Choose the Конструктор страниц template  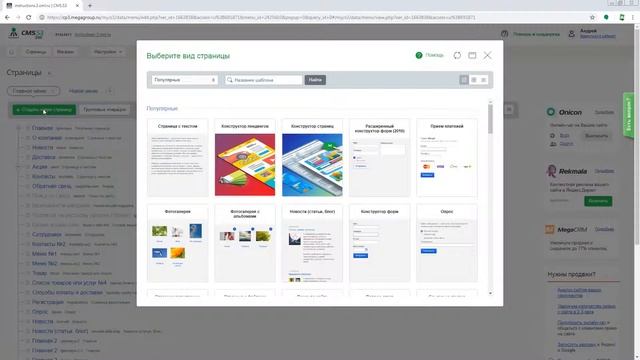click(x=312, y=158)
